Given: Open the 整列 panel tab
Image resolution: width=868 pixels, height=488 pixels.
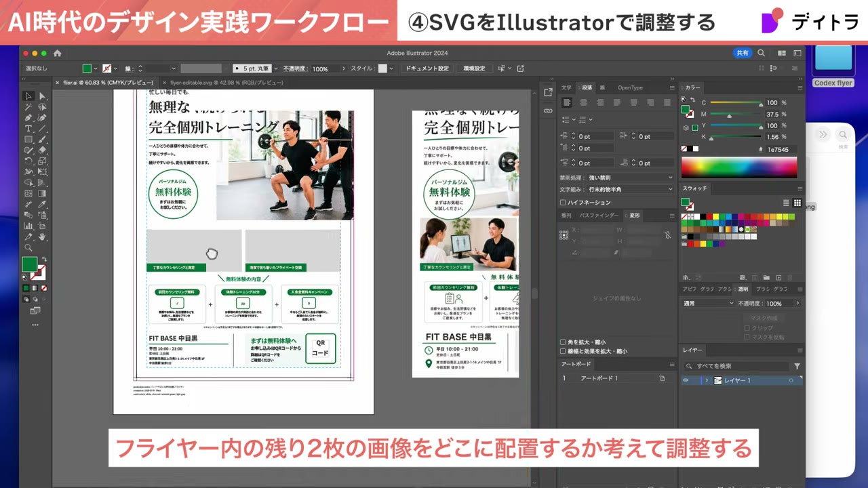Looking at the screenshot, I should pyautogui.click(x=566, y=216).
